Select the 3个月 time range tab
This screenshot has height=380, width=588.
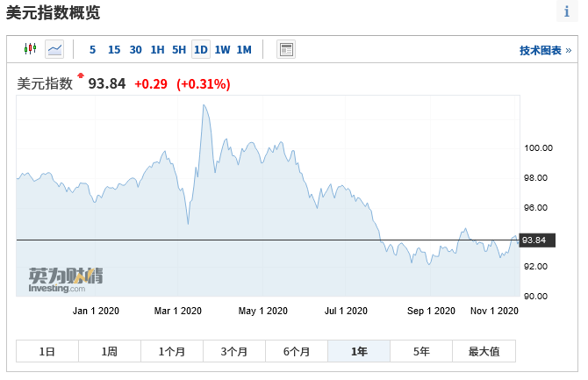pos(234,351)
